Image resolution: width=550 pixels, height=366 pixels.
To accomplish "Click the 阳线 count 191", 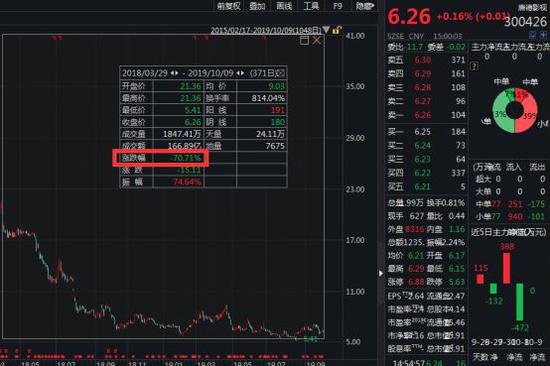I will 277,110.
